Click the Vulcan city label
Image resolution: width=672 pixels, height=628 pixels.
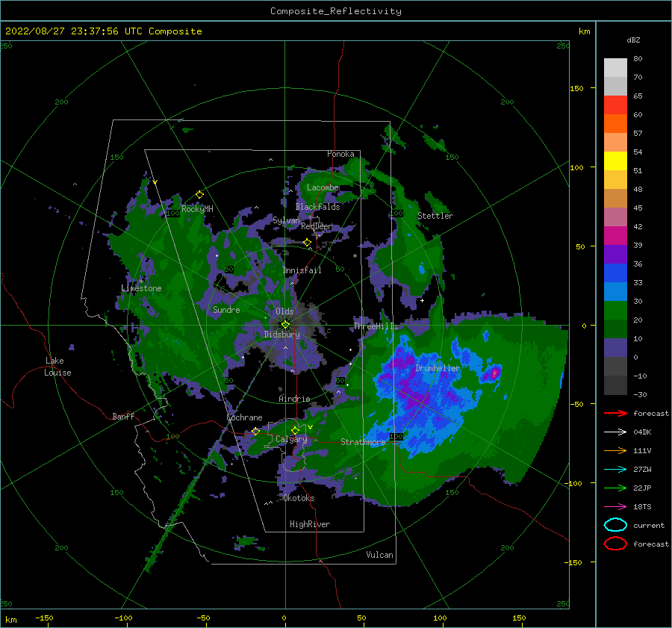[379, 555]
